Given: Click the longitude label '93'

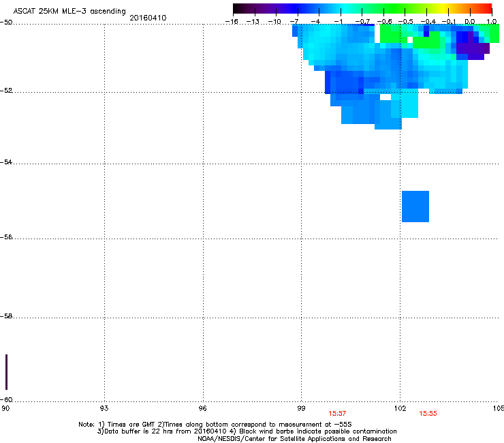Looking at the screenshot, I should (104, 408).
